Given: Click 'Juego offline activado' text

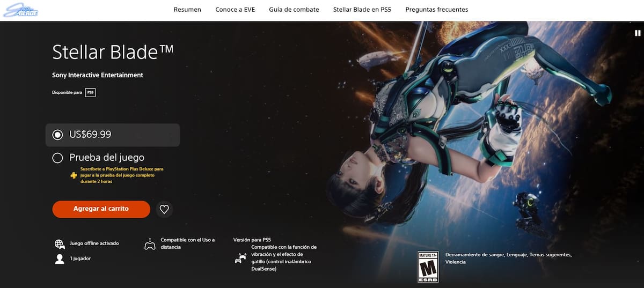Looking at the screenshot, I should (94, 243).
